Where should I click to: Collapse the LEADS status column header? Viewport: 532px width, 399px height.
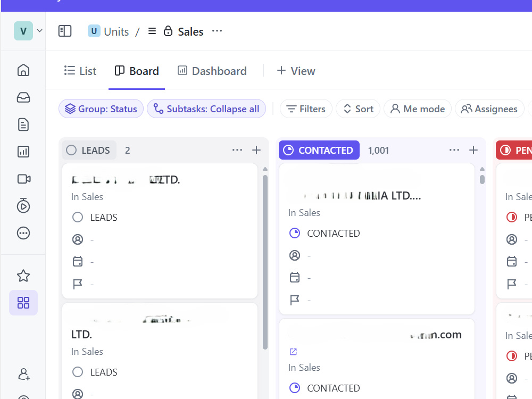(x=89, y=150)
